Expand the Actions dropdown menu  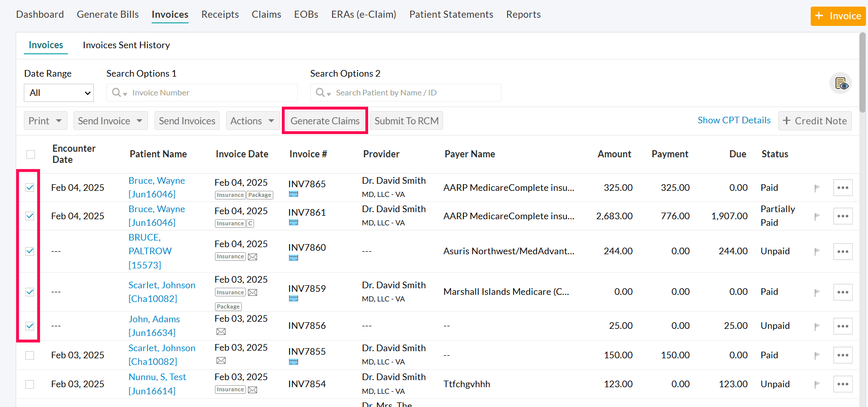click(252, 121)
